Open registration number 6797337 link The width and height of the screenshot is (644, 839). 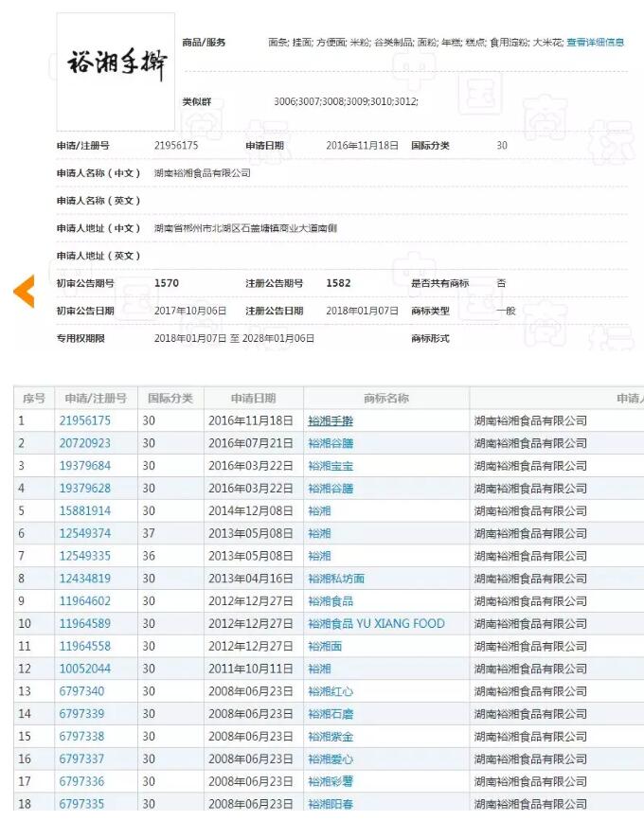[81, 759]
